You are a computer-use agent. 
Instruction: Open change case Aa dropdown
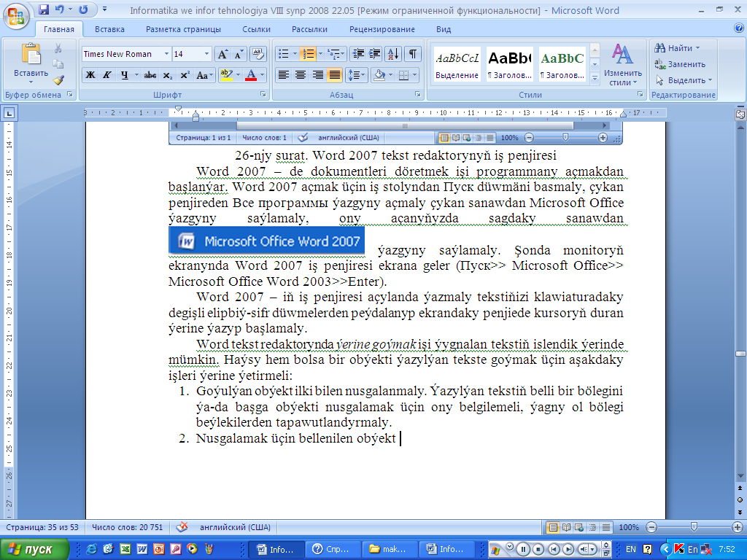click(204, 75)
